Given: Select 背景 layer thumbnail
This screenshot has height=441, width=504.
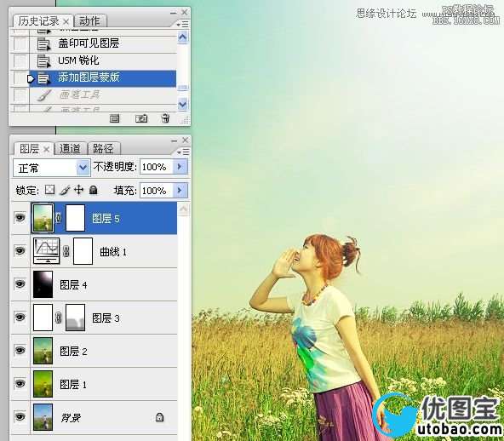Looking at the screenshot, I should point(43,417).
